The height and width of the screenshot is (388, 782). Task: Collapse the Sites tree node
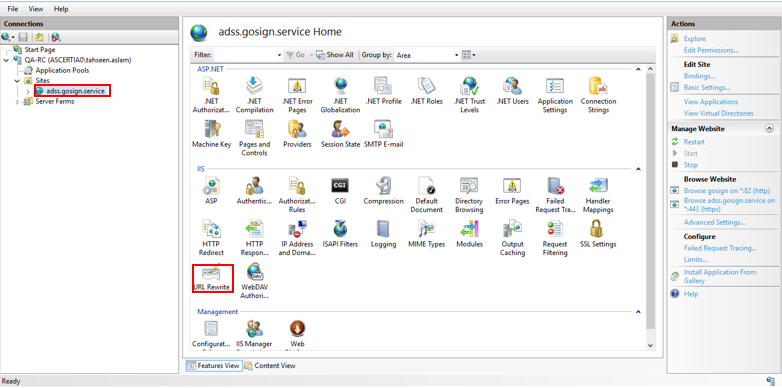[x=17, y=81]
